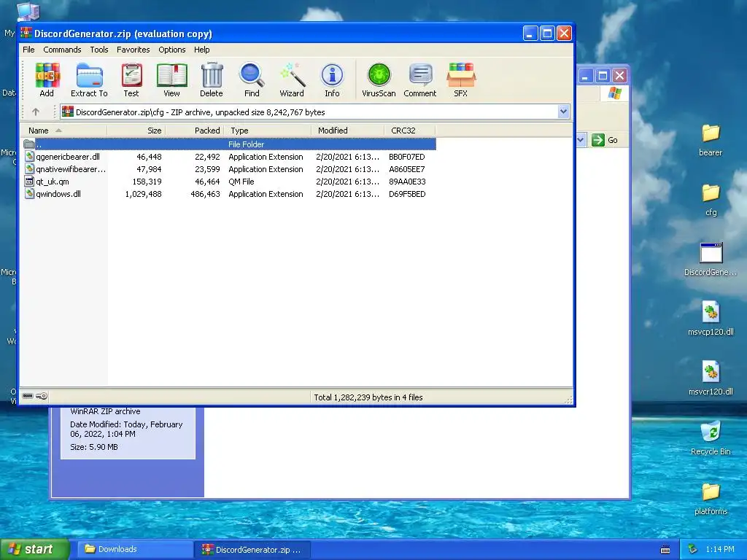
Task: Select msvcr120.dll on the desktop
Action: point(711,379)
